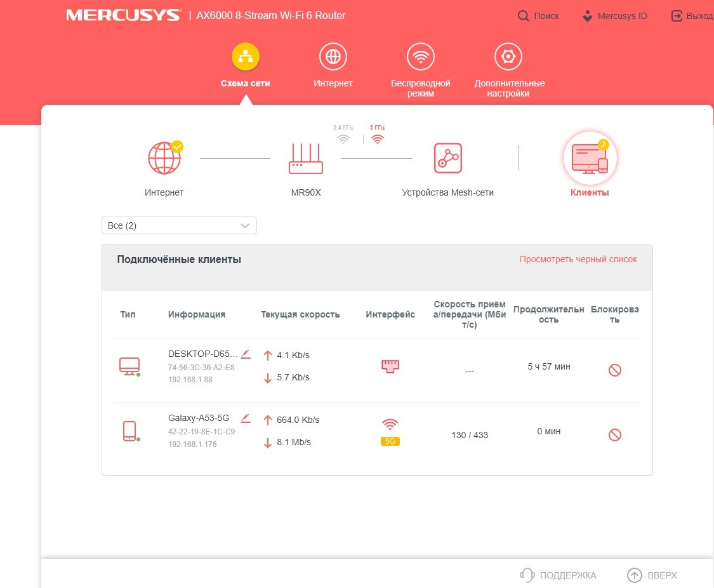
Task: Click the smartphone type icon for Galaxy-A53-5G
Action: [x=130, y=431]
